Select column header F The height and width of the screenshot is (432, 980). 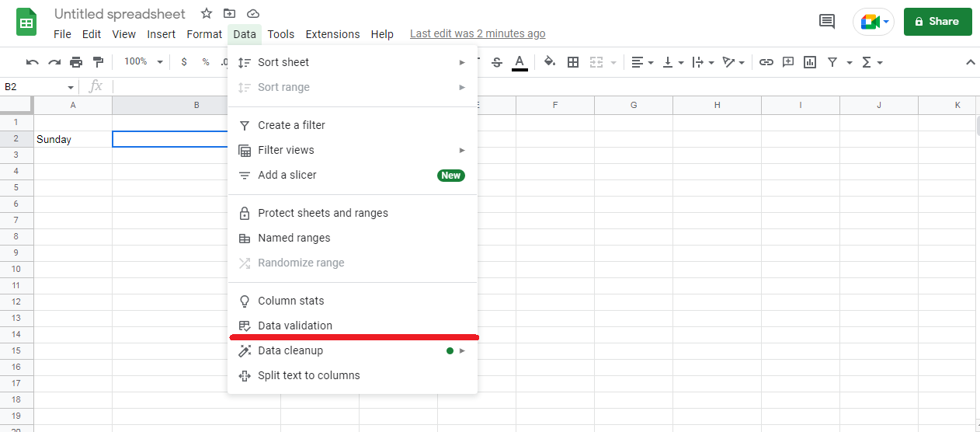coord(555,105)
